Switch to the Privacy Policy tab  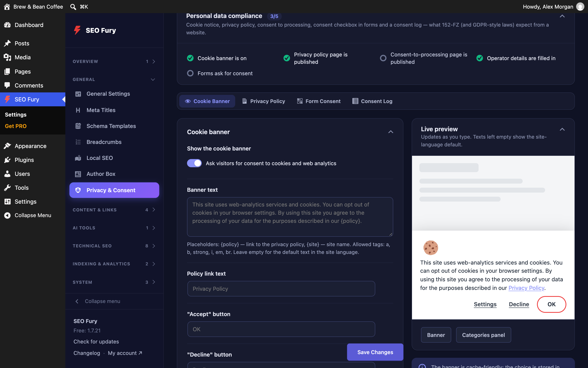point(264,101)
